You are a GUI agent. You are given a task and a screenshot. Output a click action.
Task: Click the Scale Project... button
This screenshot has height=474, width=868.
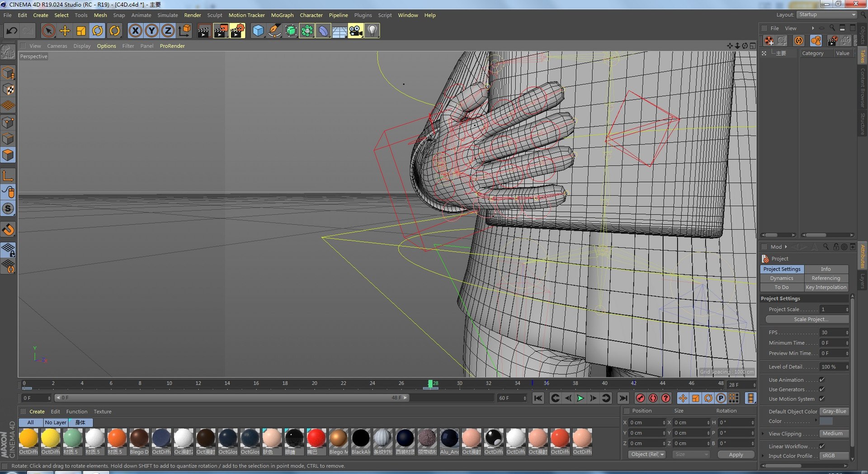tap(807, 319)
